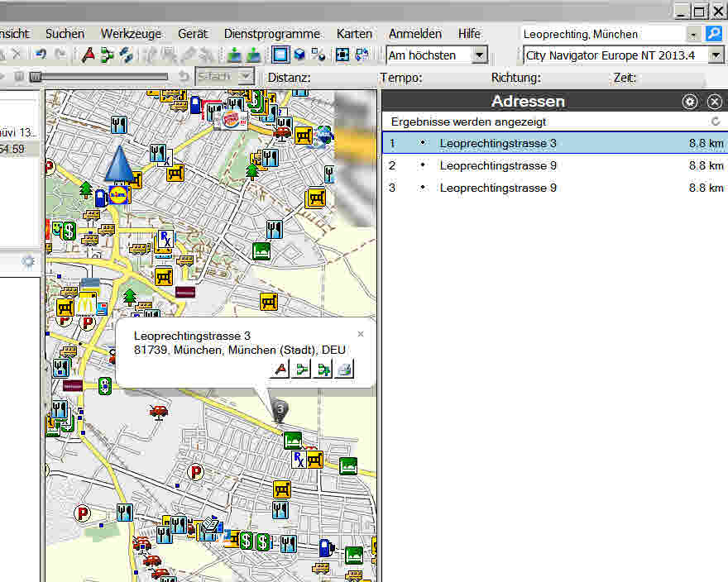Select the second result Leoprechtingstrasse 9

(x=498, y=165)
